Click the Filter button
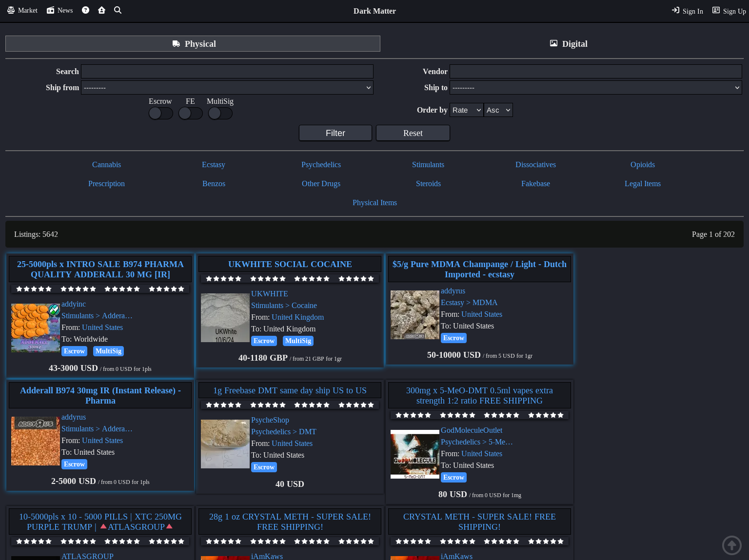Viewport: 749px width, 560px height. [335, 133]
